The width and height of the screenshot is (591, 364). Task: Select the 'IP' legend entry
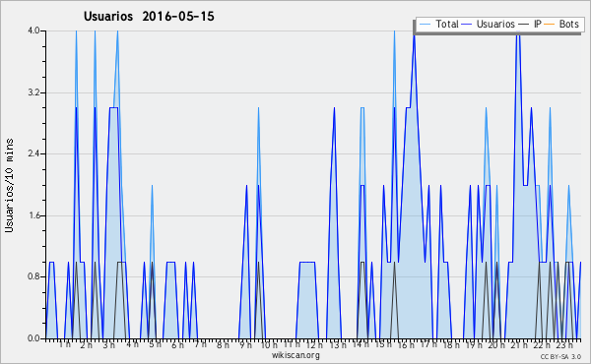click(x=538, y=24)
